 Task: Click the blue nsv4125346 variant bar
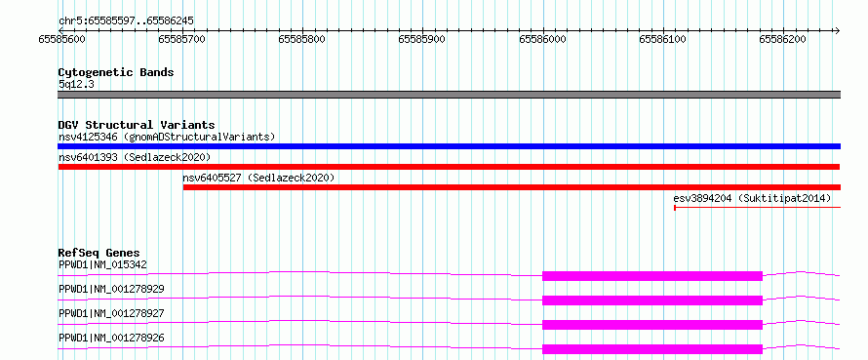pyautogui.click(x=449, y=146)
